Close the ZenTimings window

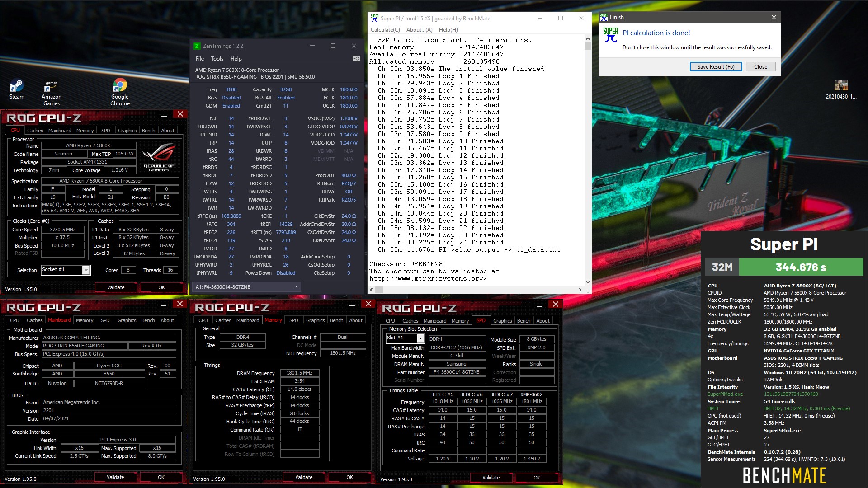pos(354,46)
